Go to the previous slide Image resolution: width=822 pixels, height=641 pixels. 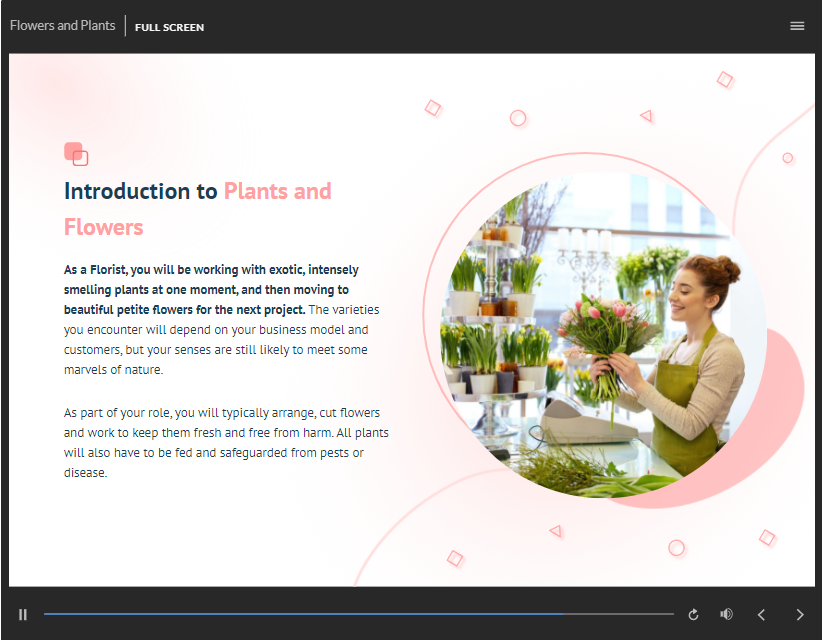click(761, 614)
